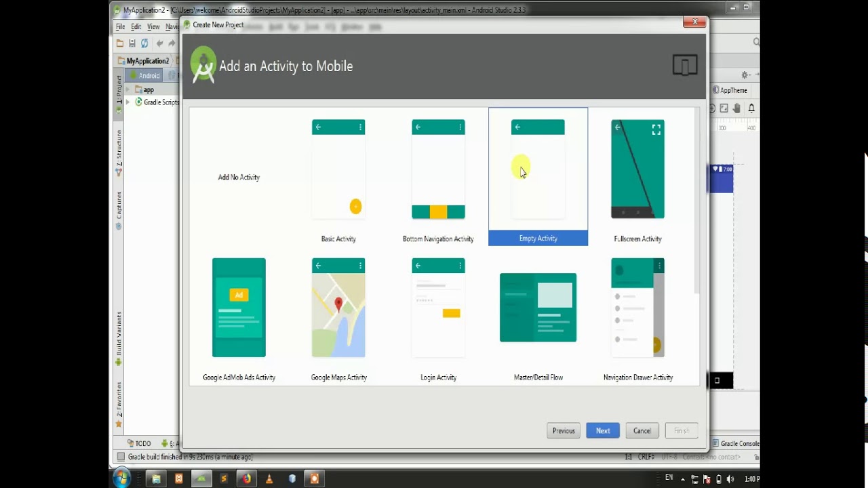Click the Save All toolbar icon
The image size is (868, 488).
tap(132, 43)
